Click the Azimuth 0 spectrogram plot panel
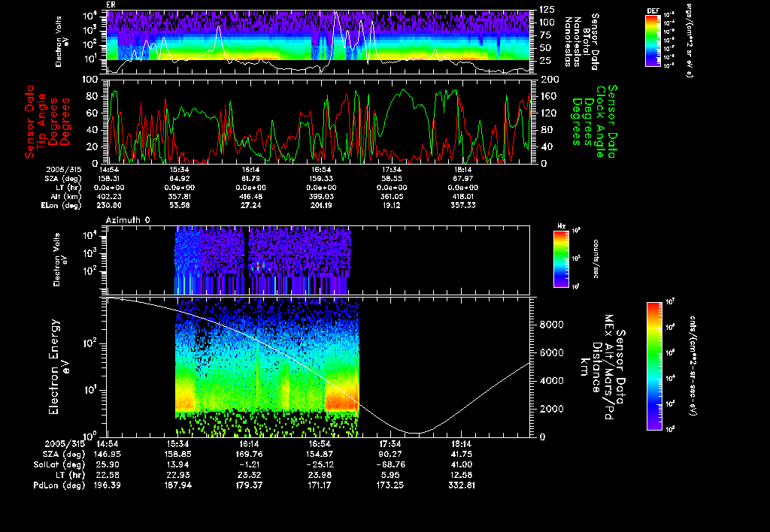The height and width of the screenshot is (532, 770). (319, 260)
